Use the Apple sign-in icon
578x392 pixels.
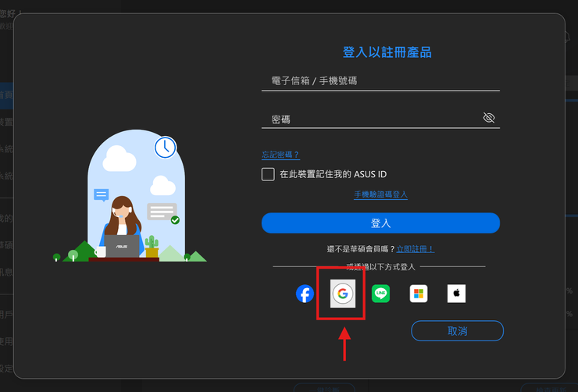(456, 294)
